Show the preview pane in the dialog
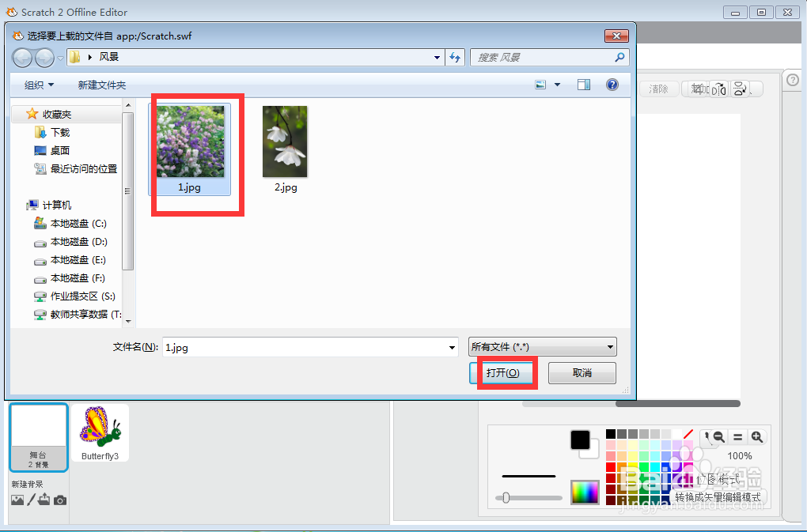 [x=584, y=85]
